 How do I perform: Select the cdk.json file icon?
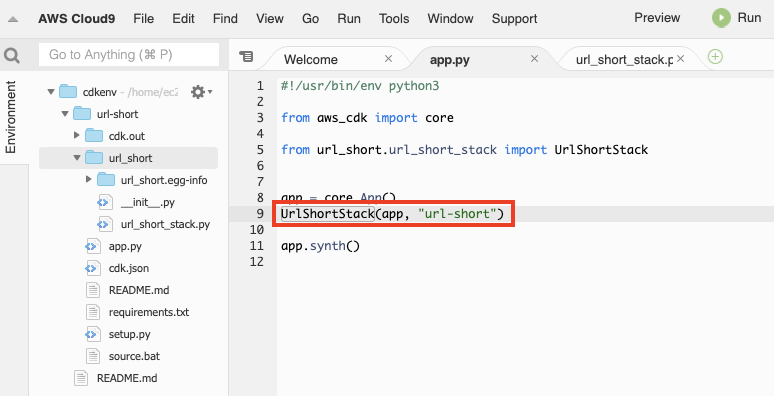point(91,268)
